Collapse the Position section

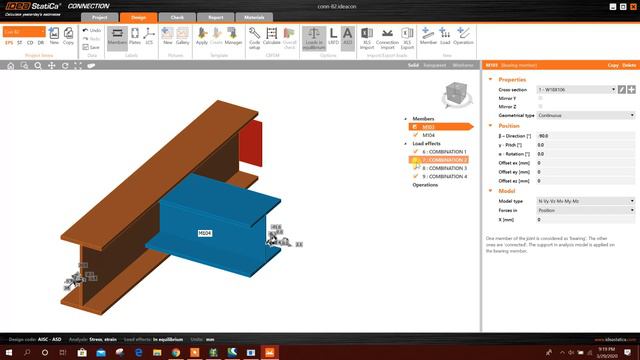491,126
